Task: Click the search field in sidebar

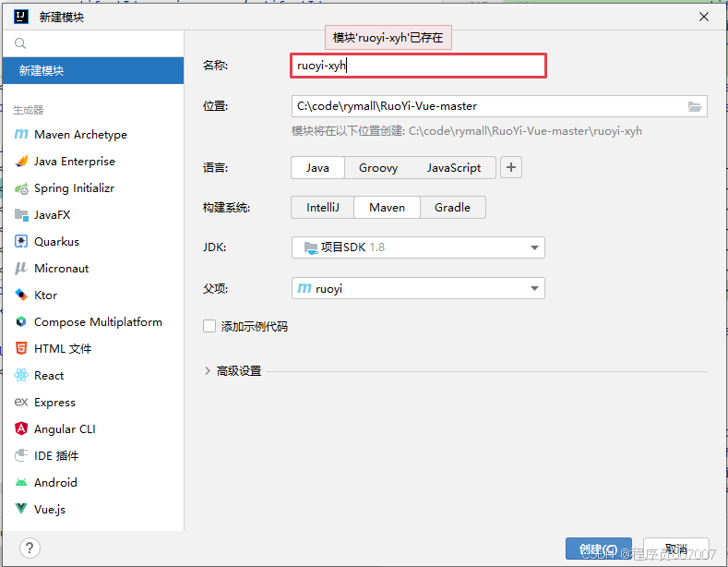Action: [93, 43]
